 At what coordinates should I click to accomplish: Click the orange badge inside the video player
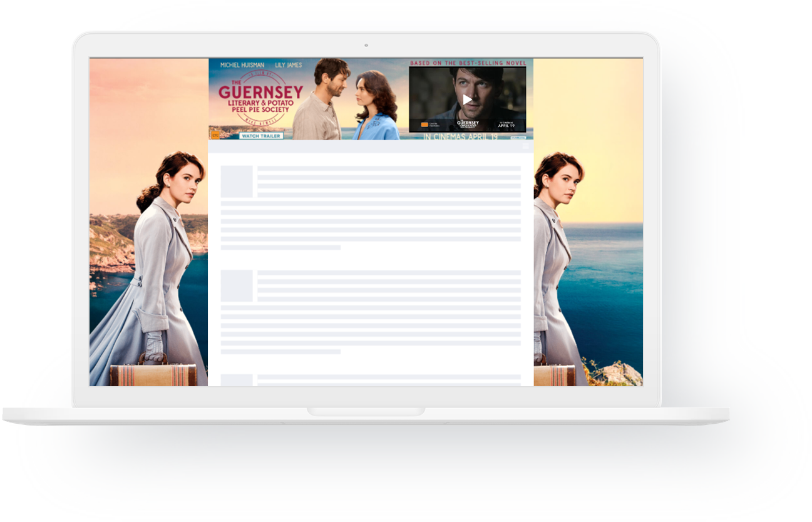pyautogui.click(x=424, y=124)
